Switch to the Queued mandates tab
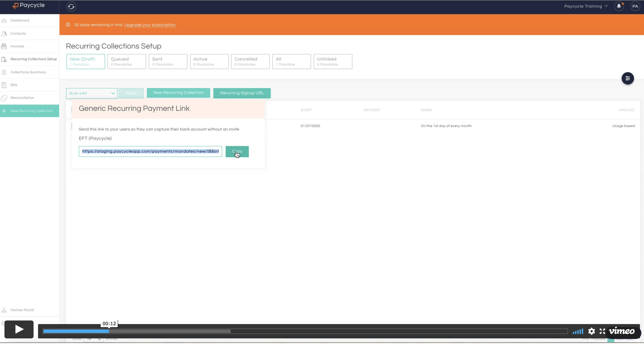This screenshot has width=644, height=344. coord(126,62)
